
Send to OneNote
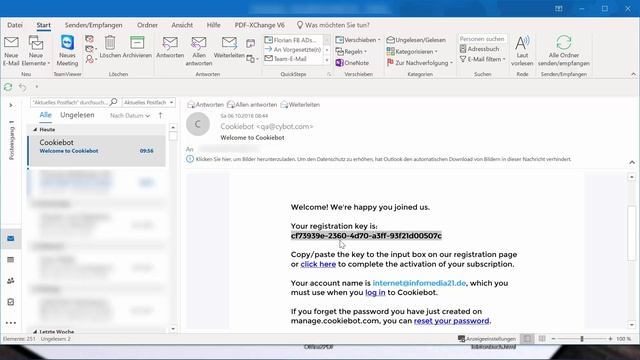click(352, 63)
